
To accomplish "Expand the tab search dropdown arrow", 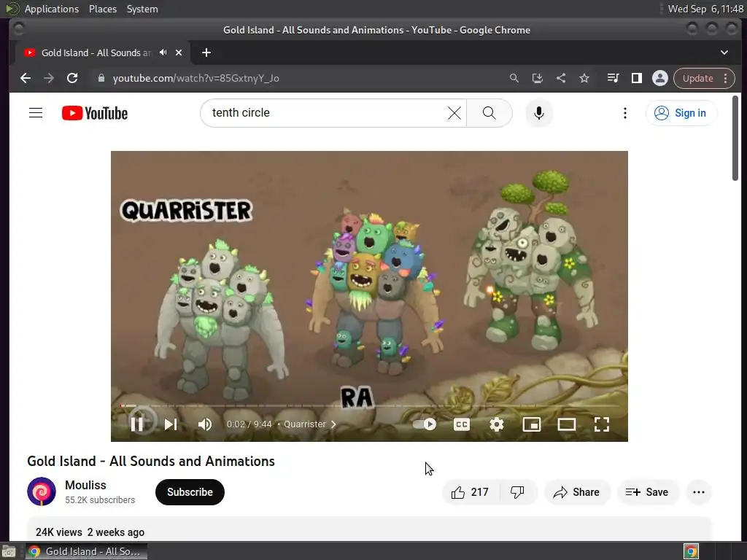I will [x=724, y=52].
